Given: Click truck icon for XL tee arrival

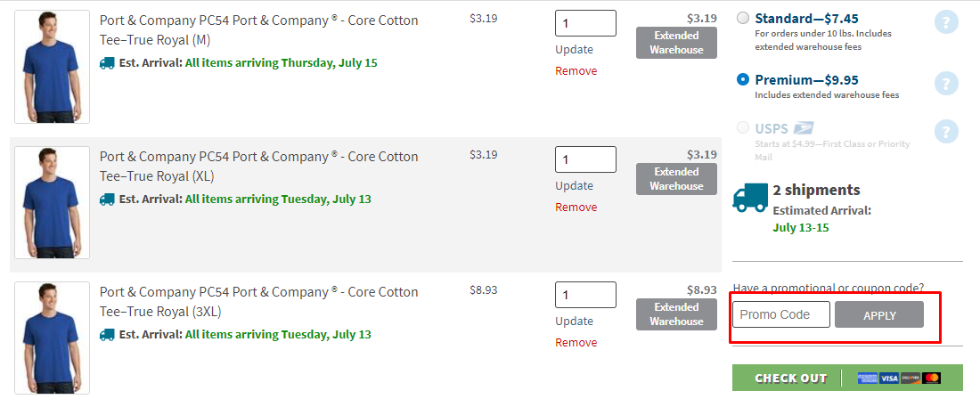Looking at the screenshot, I should pyautogui.click(x=107, y=199).
